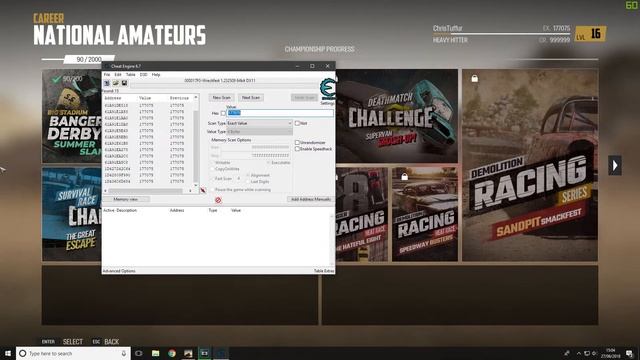Click the lock icon on Demolition Racing Series
The width and height of the screenshot is (640, 360).
click(474, 78)
